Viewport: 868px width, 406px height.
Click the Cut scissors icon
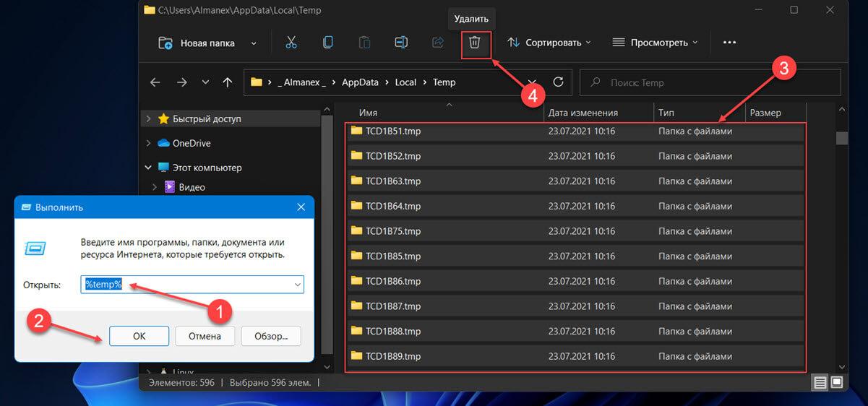(x=291, y=43)
